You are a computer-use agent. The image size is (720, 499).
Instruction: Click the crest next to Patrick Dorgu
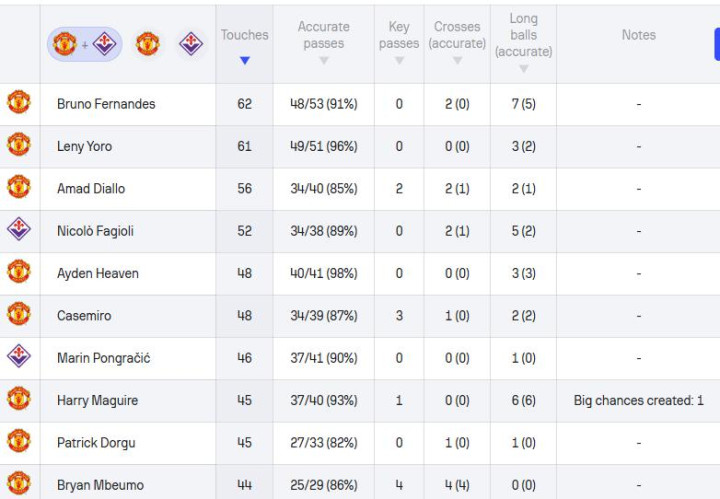coord(19,441)
